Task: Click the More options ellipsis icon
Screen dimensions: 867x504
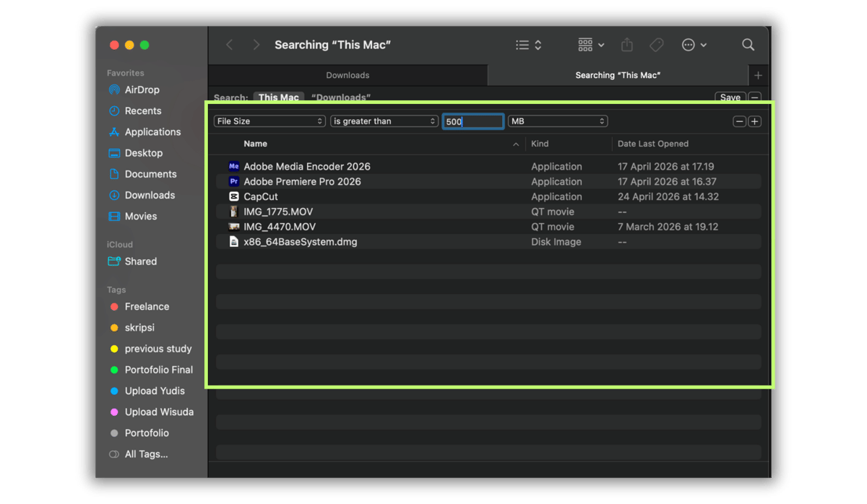Action: click(x=689, y=44)
